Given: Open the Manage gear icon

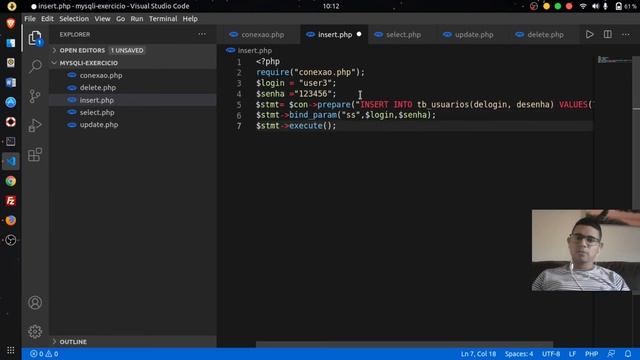Looking at the screenshot, I should click(x=35, y=331).
